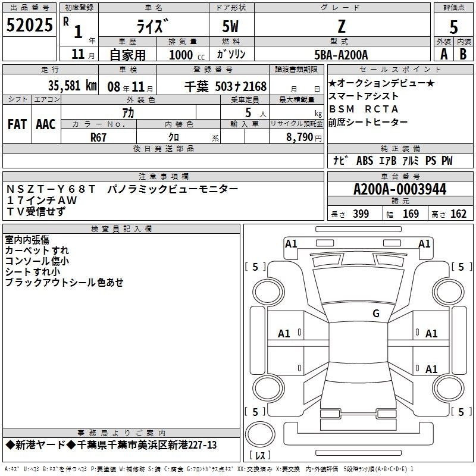
Task: Select the model code 5BA-A200A
Action: click(342, 54)
